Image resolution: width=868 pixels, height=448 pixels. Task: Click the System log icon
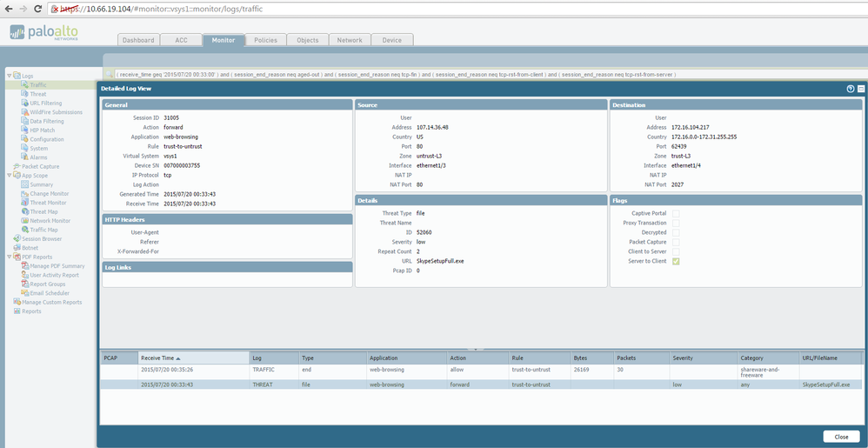tap(25, 148)
